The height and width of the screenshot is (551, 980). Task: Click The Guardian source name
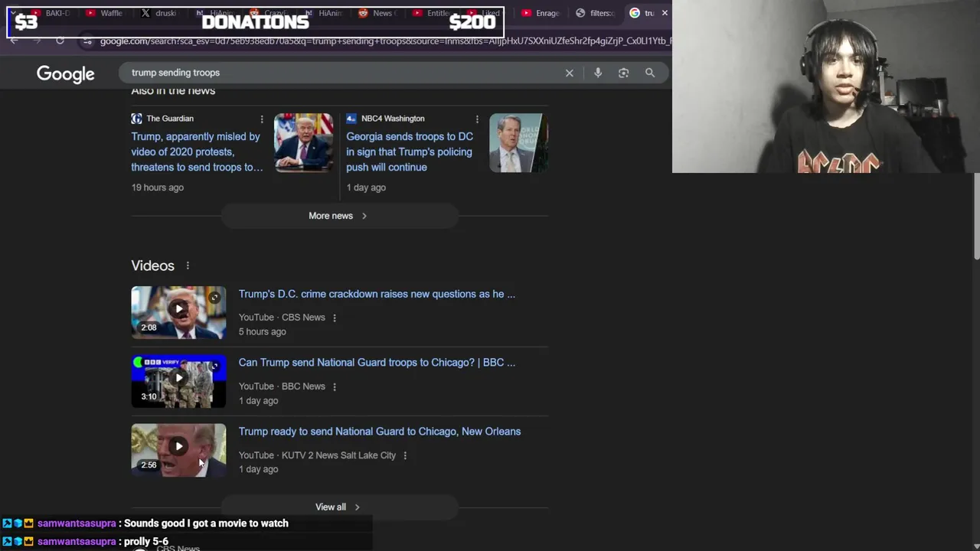click(x=170, y=119)
